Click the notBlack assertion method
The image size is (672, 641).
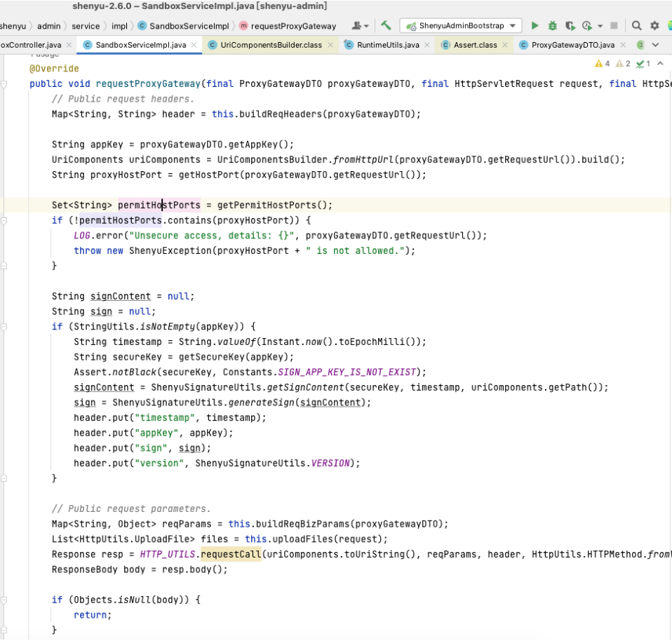coord(134,372)
